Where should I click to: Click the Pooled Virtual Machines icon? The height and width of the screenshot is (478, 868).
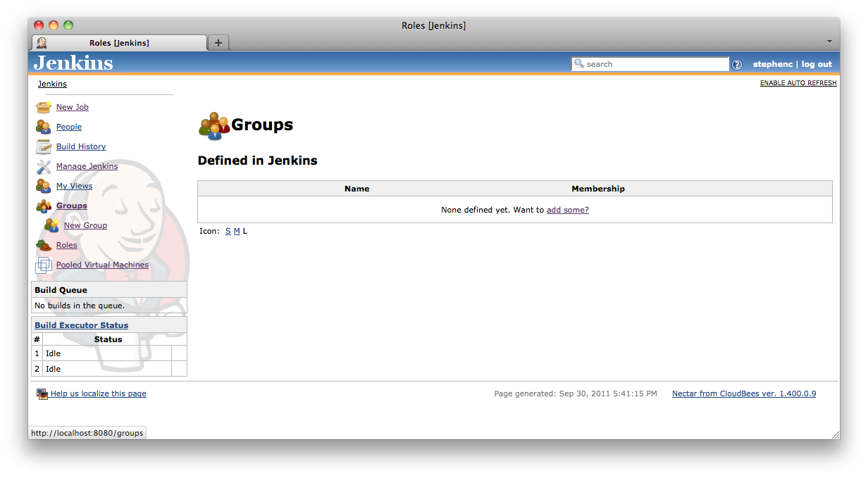pyautogui.click(x=44, y=265)
